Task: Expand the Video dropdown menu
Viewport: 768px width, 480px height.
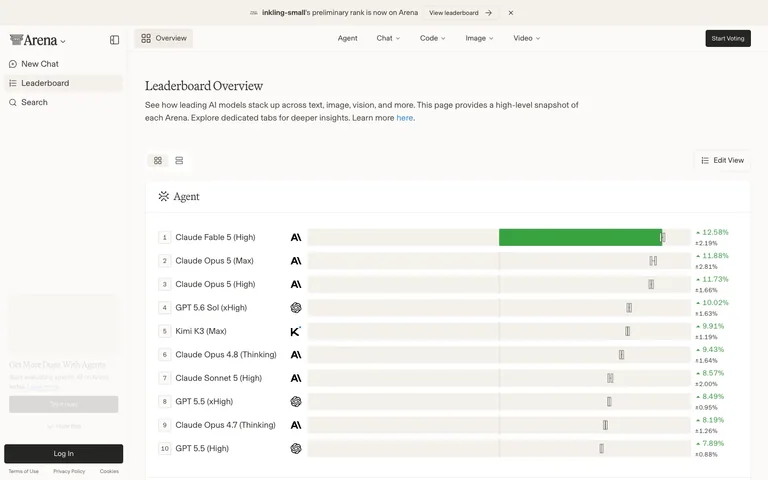Action: 527,38
